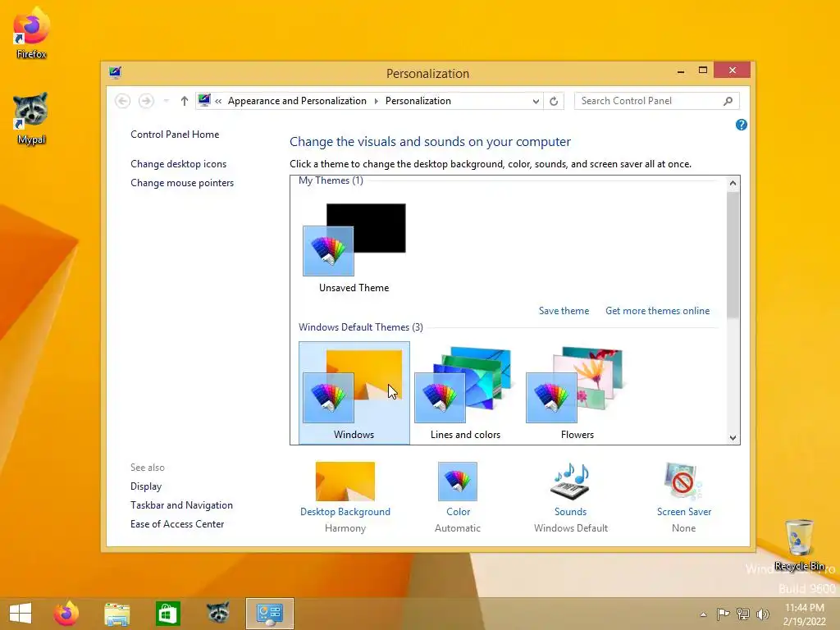The image size is (840, 630).
Task: Click the Windows Default sound scheme text
Action: tap(571, 528)
